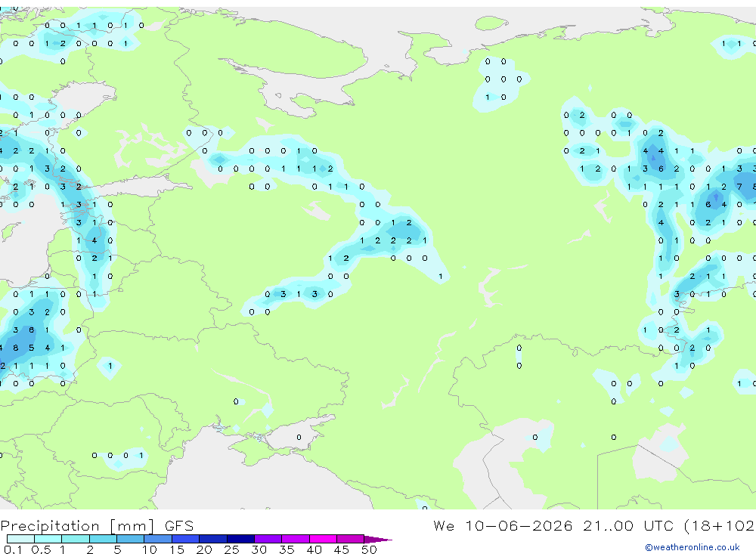The image size is (756, 554).
Task: Click the '25' legend scale label
Action: coord(231,549)
